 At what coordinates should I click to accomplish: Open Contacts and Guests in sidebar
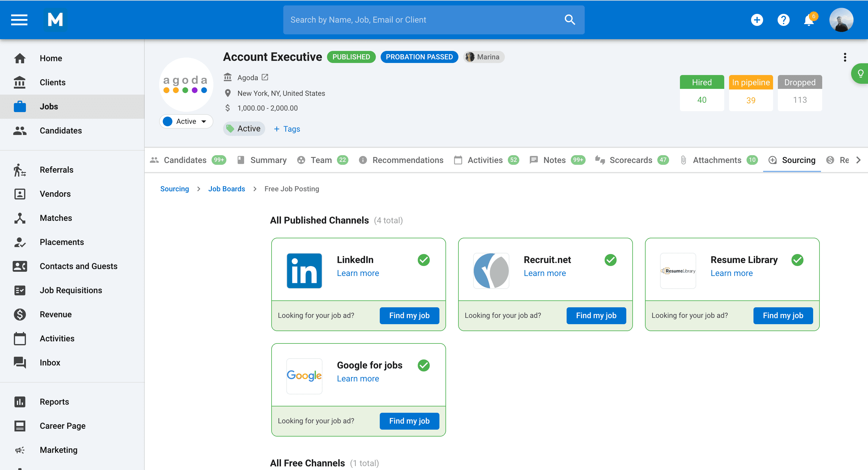pyautogui.click(x=72, y=266)
